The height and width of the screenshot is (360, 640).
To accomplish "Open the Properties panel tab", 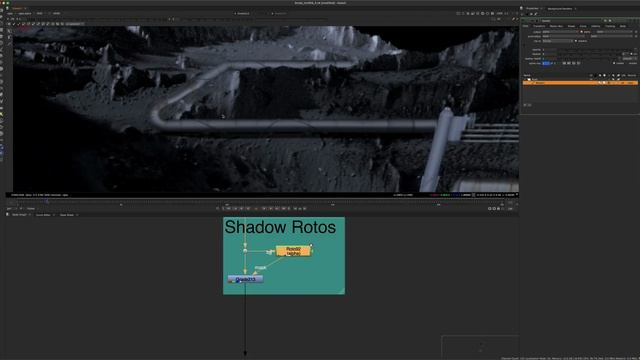I will 532,8.
